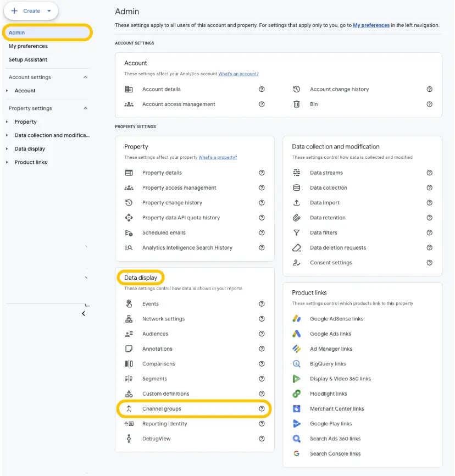Image resolution: width=455 pixels, height=476 pixels.
Task: Open help for Consent settings
Action: [429, 263]
